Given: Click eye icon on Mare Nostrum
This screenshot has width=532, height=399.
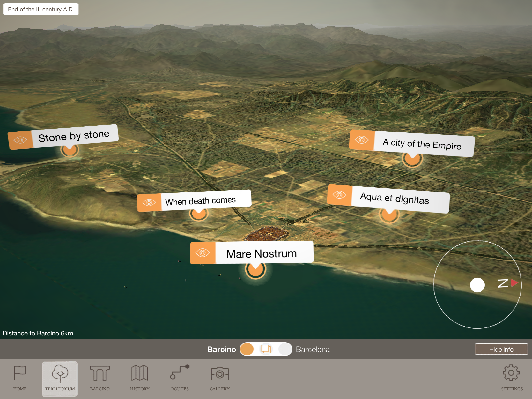Looking at the screenshot, I should click(x=203, y=253).
